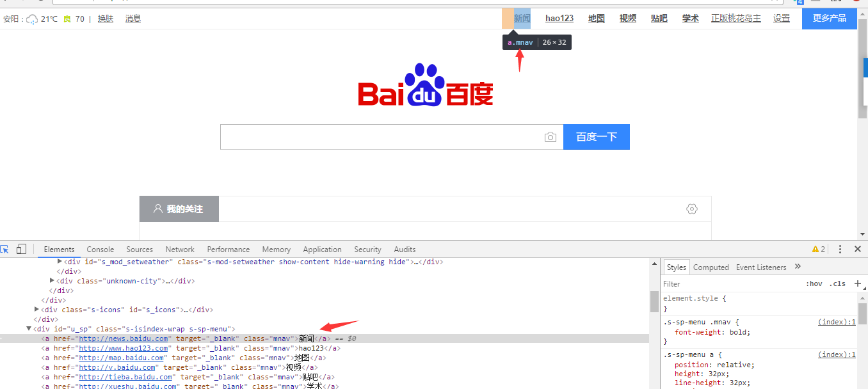Close the DevTools panel

(x=858, y=250)
